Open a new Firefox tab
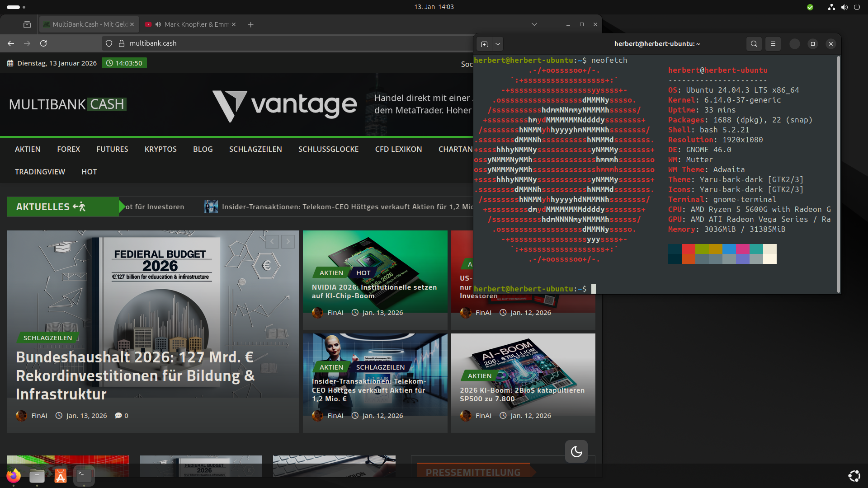 coord(250,24)
